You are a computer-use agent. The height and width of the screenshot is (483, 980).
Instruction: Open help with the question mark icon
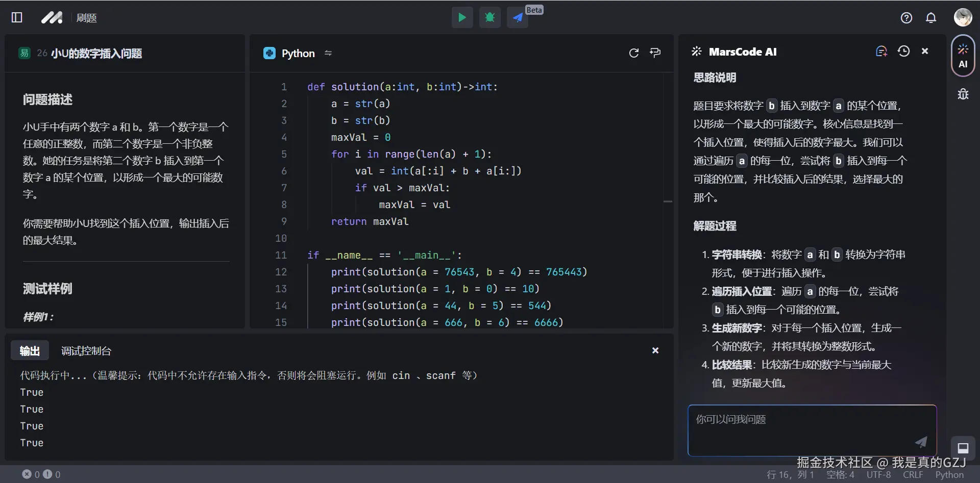[906, 17]
